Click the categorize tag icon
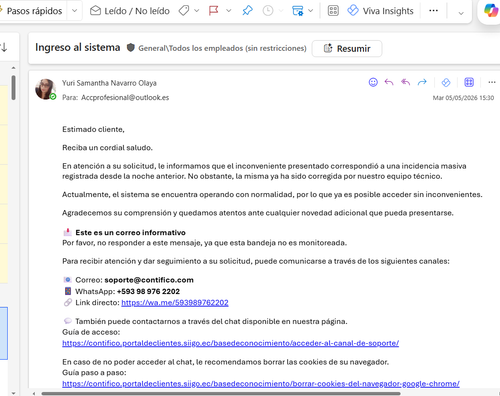500x396 pixels. pos(184,11)
